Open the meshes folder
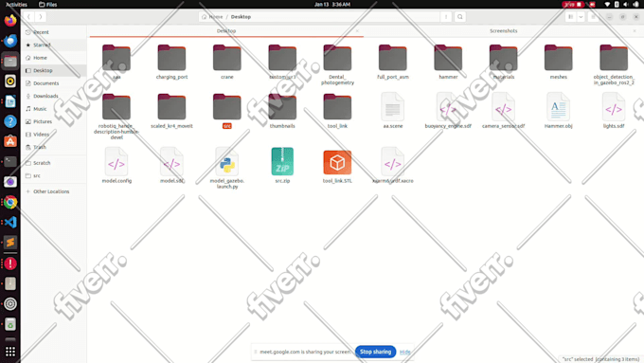The image size is (644, 363). click(x=558, y=62)
